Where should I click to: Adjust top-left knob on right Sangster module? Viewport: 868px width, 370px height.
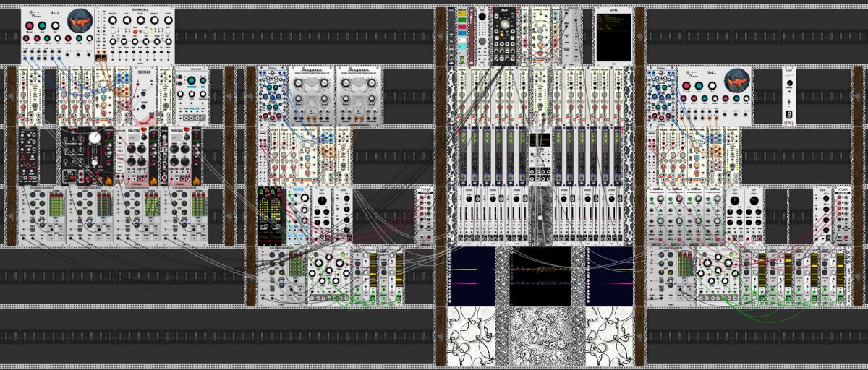[x=345, y=83]
